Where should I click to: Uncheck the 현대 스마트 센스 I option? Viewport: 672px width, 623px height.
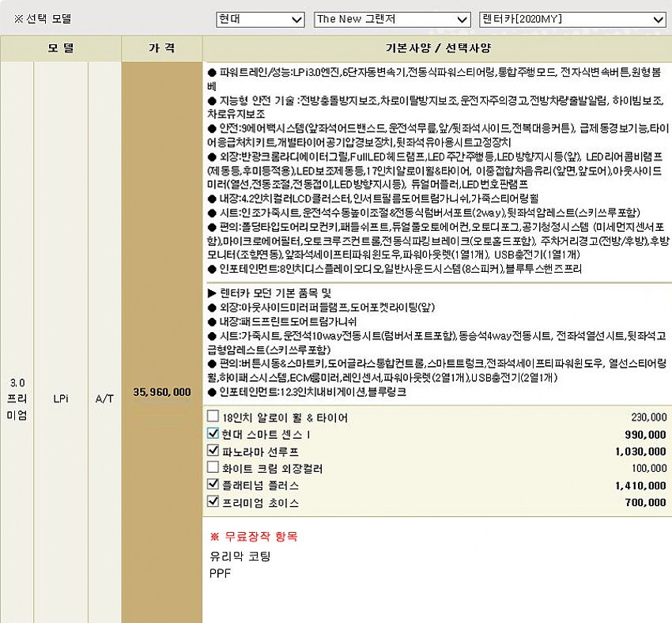(213, 434)
